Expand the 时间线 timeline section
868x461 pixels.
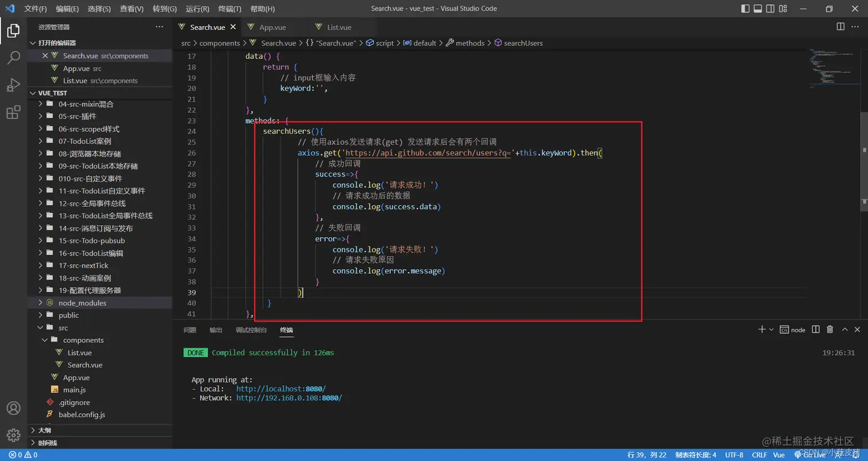coord(100,443)
